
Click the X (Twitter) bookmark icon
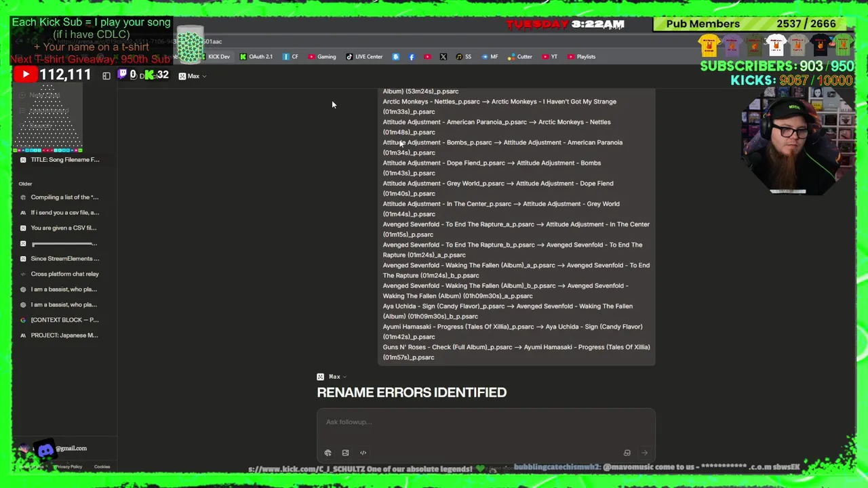[443, 57]
